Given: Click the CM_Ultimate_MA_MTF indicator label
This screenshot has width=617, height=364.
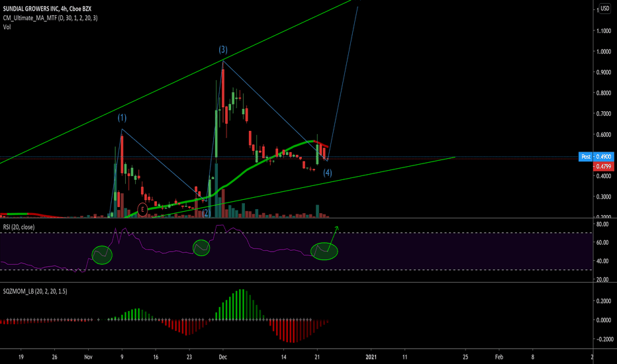Looking at the screenshot, I should (x=50, y=18).
